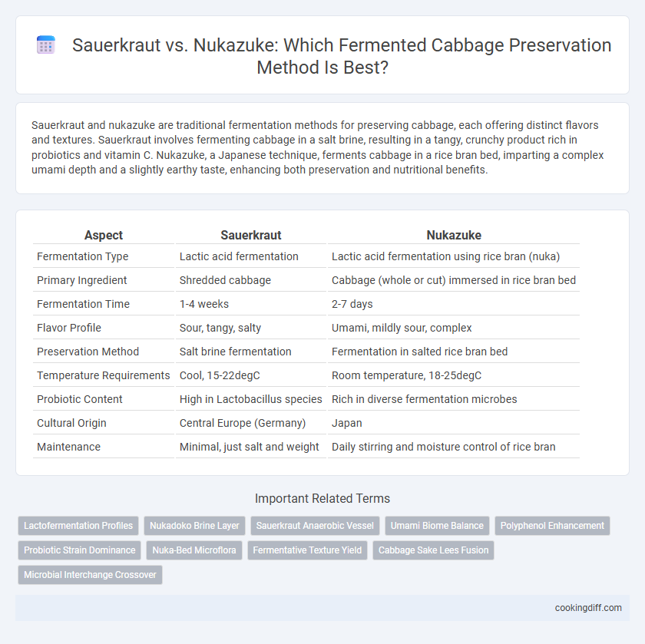Click the Nuka-Bed Microflora tag
The height and width of the screenshot is (644, 645).
coord(194,550)
